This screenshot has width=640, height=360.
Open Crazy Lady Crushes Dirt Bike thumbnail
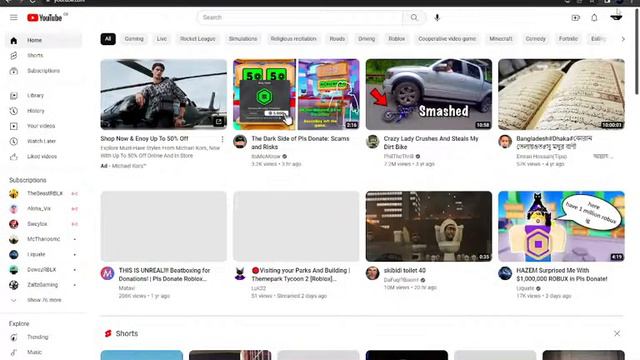point(429,94)
